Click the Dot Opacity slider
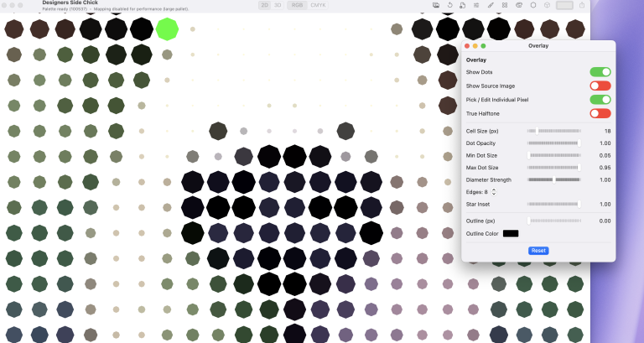This screenshot has width=644, height=343. coord(554,143)
